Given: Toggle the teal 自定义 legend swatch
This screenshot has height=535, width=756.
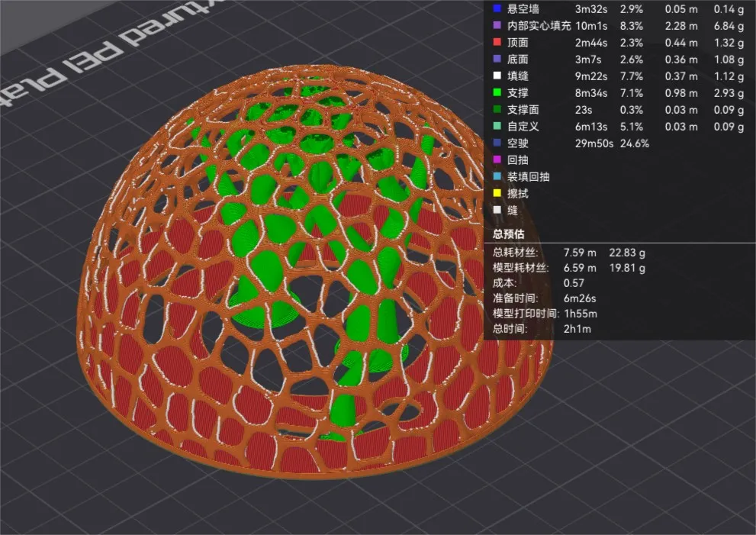Looking at the screenshot, I should [x=497, y=126].
